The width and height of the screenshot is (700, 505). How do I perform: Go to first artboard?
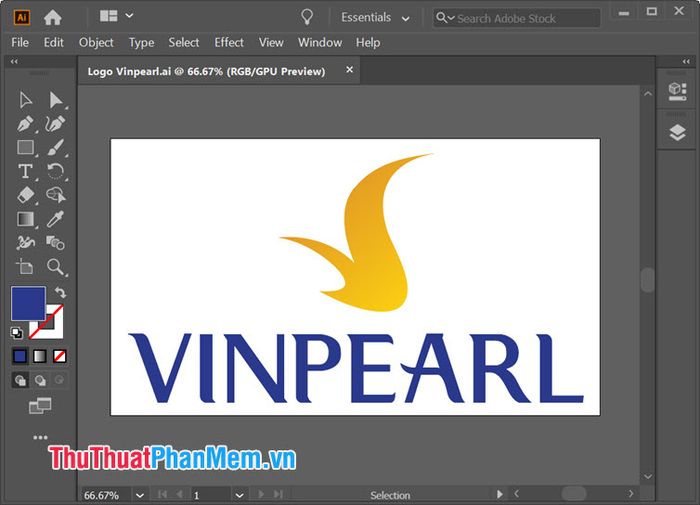[x=162, y=494]
